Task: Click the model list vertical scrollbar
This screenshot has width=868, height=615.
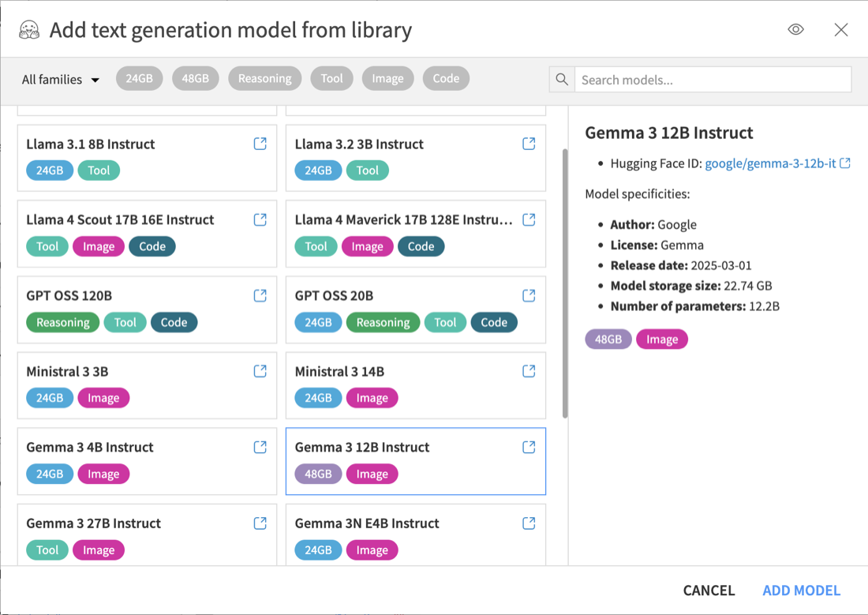Action: coord(564,283)
